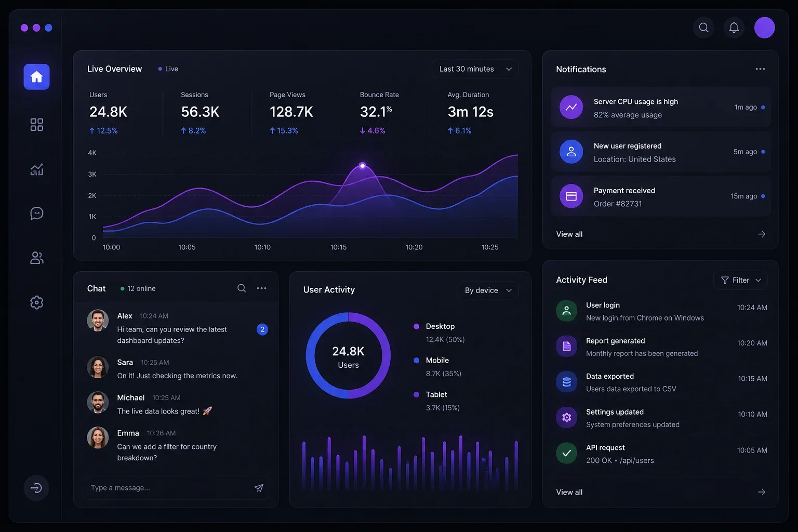This screenshot has height=532, width=798.
Task: Click the Settings updated gear icon
Action: pyautogui.click(x=566, y=418)
